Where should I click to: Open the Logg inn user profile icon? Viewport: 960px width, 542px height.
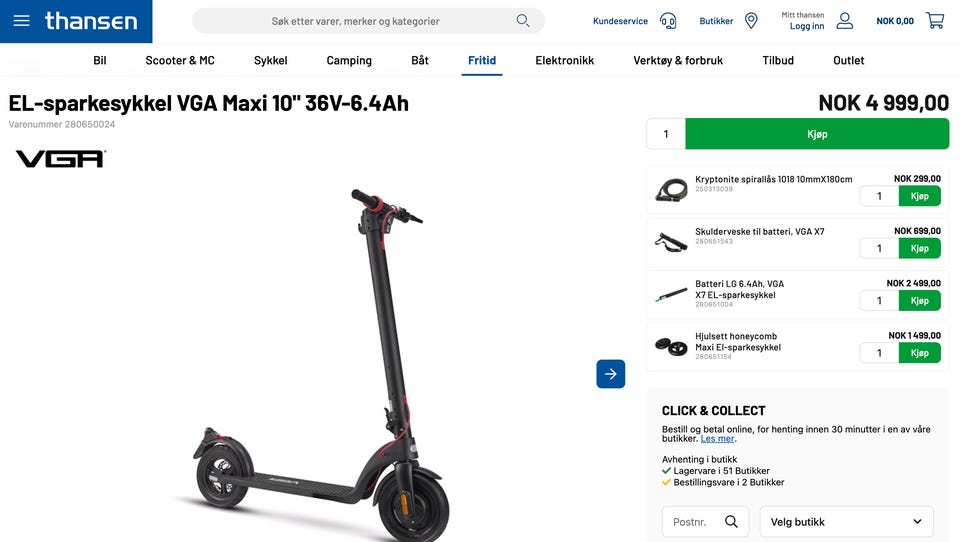click(x=845, y=21)
